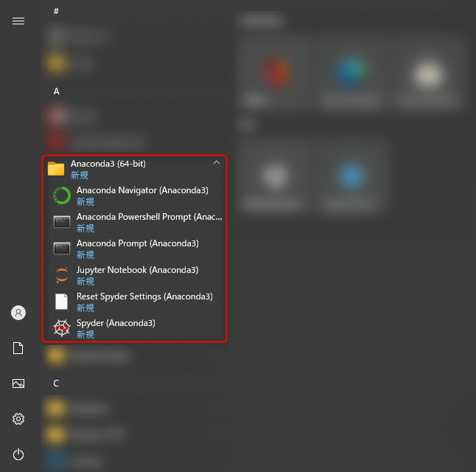Expand the Start menu hamburger button

point(18,21)
